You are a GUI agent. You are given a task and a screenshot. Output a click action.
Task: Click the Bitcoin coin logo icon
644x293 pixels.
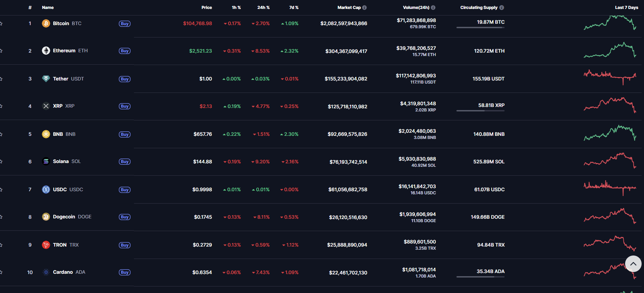(x=46, y=23)
